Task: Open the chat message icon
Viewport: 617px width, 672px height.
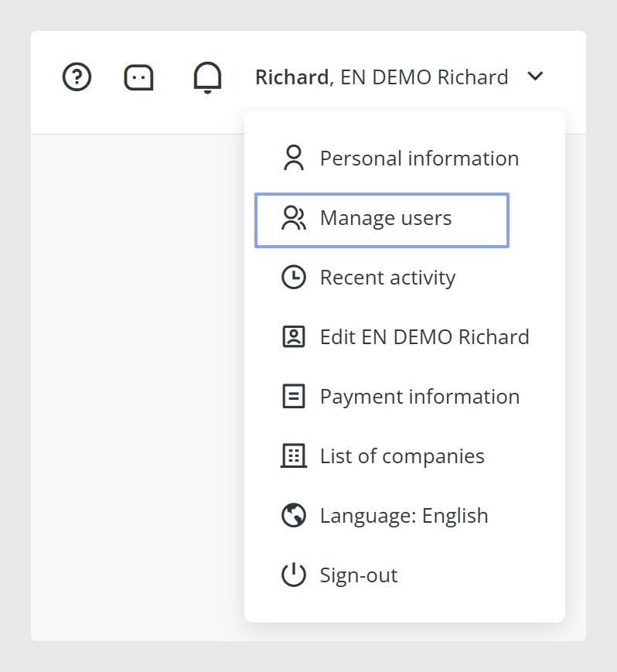Action: (139, 77)
